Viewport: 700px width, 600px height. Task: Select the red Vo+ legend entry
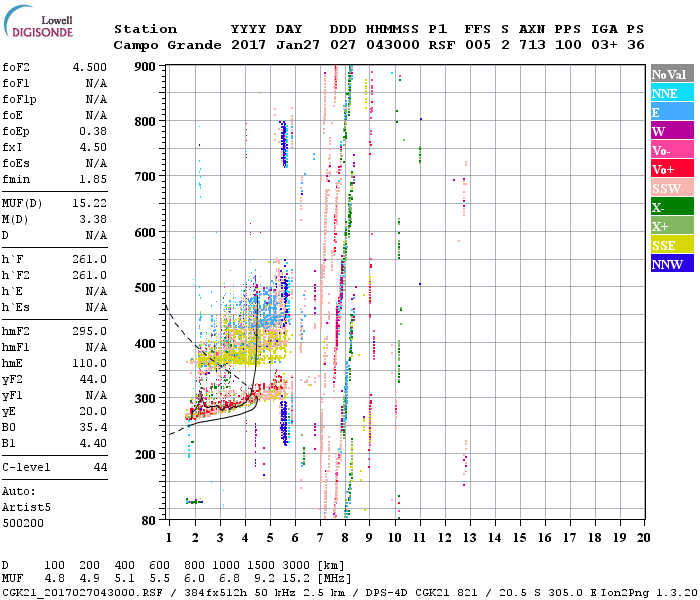tap(672, 169)
